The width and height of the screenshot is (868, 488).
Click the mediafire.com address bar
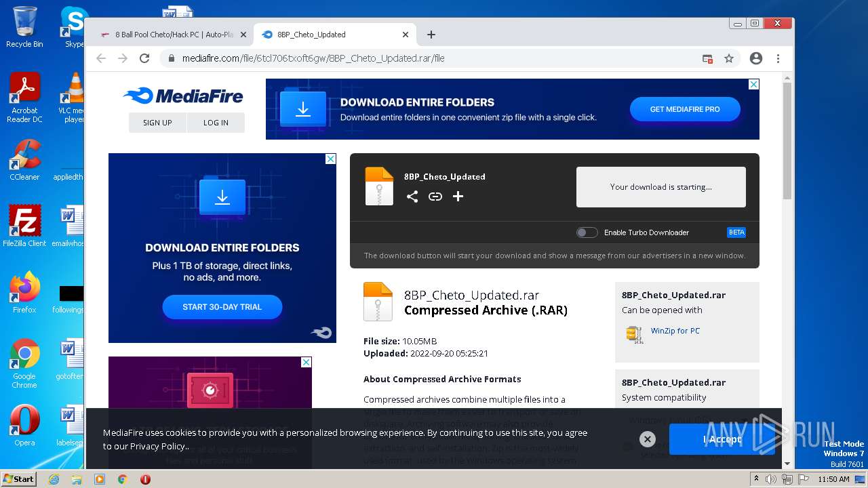click(x=434, y=58)
